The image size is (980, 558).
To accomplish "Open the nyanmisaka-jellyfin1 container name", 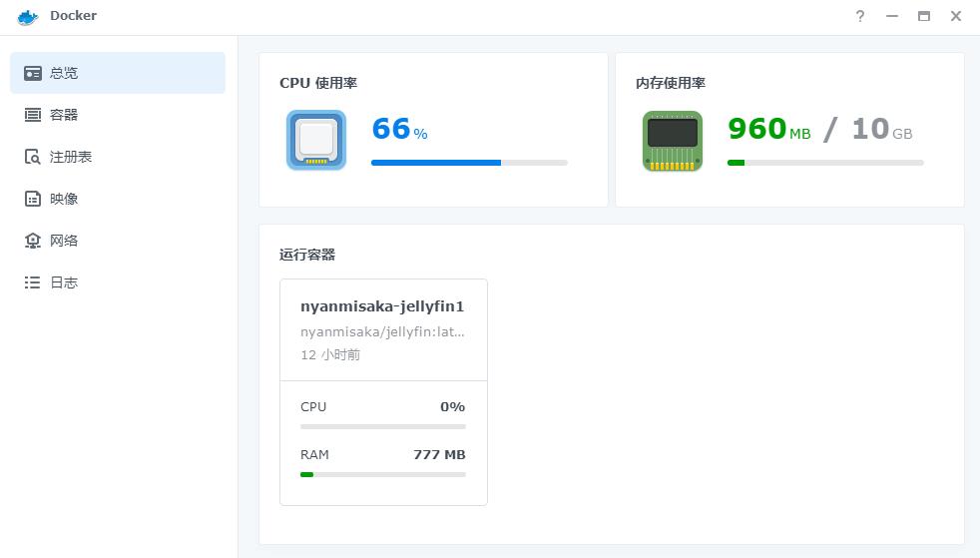I will pyautogui.click(x=382, y=306).
